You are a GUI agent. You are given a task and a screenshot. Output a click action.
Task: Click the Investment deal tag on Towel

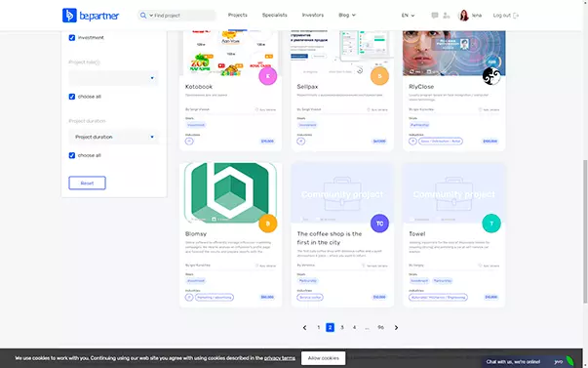(419, 281)
